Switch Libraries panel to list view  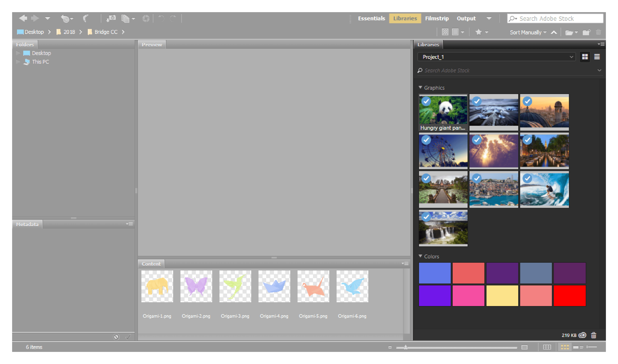[597, 57]
